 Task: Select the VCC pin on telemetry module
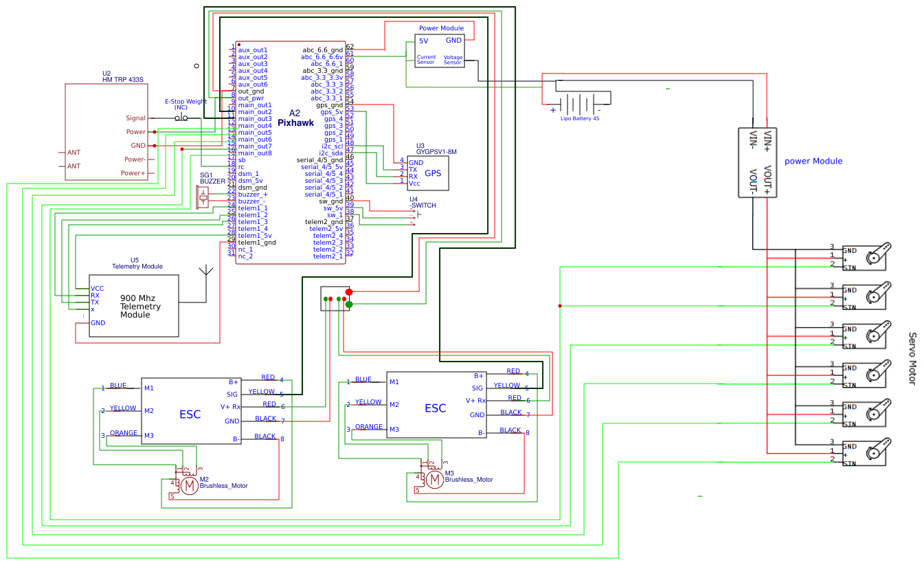[98, 289]
